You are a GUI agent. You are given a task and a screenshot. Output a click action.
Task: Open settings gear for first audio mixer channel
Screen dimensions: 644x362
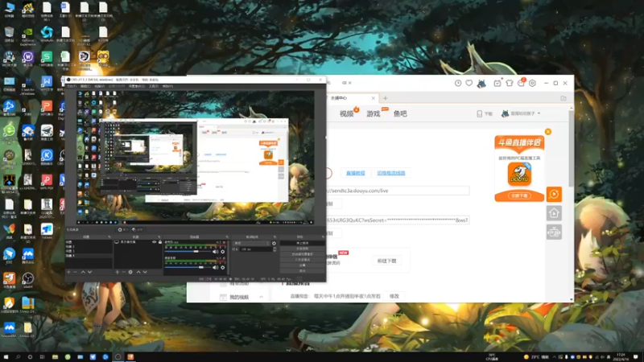(x=223, y=252)
